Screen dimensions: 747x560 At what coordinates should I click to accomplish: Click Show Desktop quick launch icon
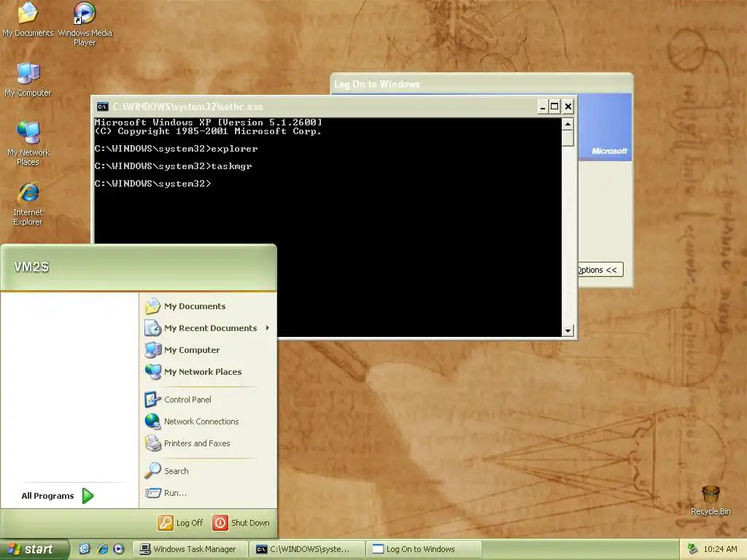click(85, 549)
